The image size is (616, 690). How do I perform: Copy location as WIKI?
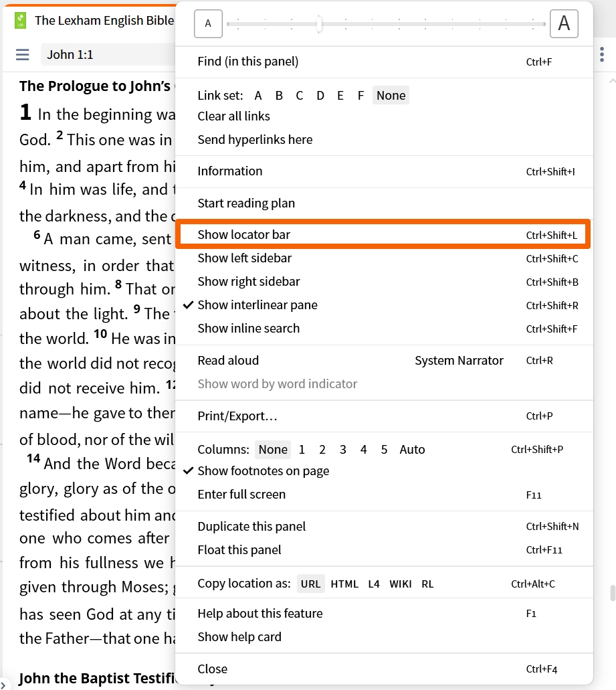(401, 584)
